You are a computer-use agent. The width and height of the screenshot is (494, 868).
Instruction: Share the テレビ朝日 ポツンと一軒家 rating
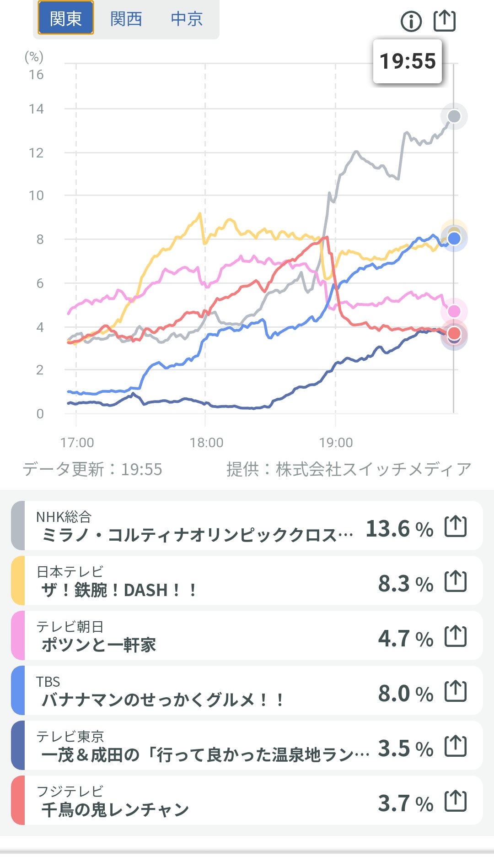click(x=456, y=636)
